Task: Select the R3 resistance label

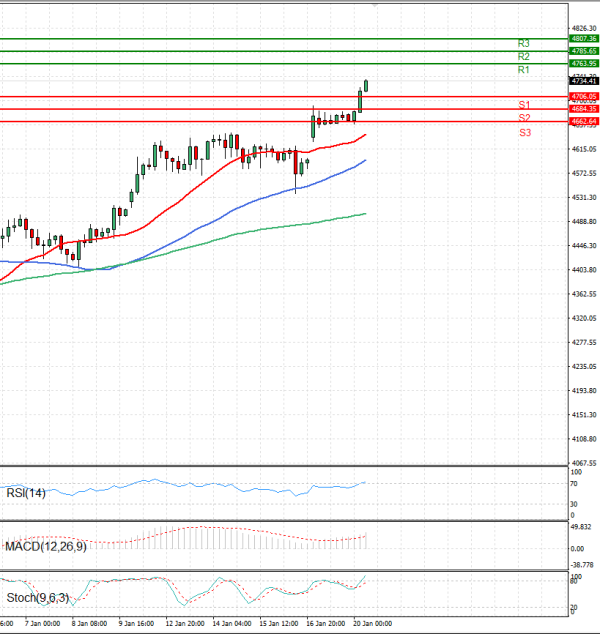Action: 523,44
